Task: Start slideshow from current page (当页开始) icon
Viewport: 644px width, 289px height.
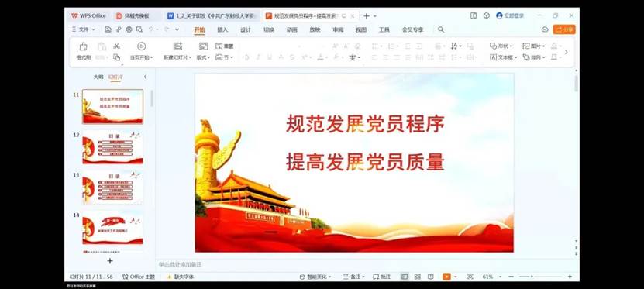Action: point(141,46)
